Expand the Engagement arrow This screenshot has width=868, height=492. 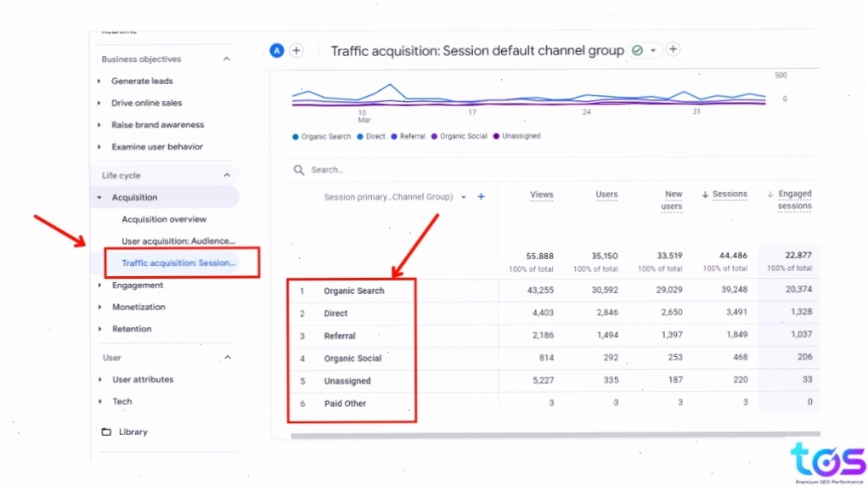(x=99, y=286)
